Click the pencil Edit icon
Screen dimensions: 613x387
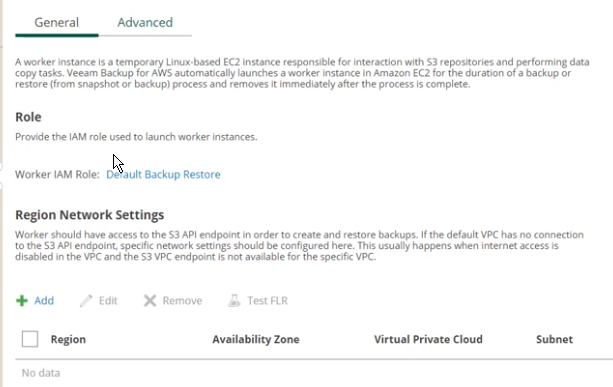click(86, 301)
